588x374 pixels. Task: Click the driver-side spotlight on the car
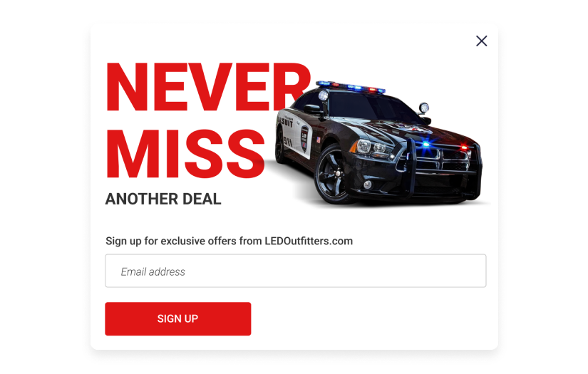click(324, 96)
